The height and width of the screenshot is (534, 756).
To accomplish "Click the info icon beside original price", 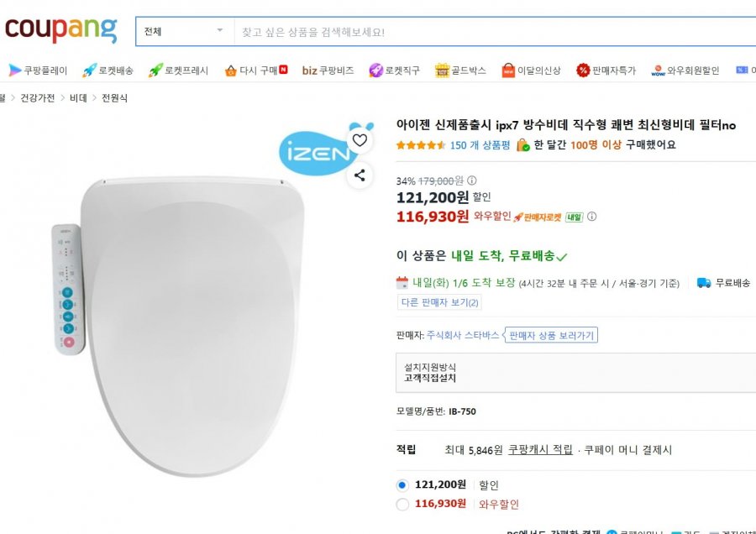I will point(472,181).
